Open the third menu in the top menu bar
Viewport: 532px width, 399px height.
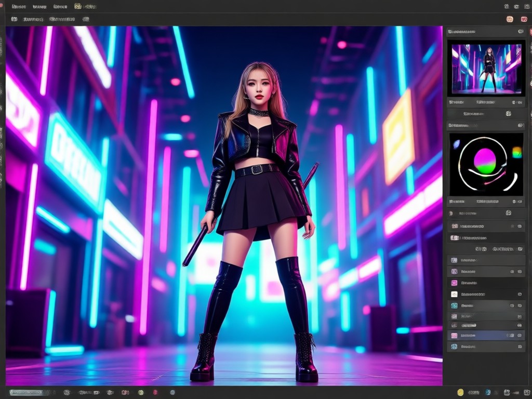pyautogui.click(x=60, y=6)
